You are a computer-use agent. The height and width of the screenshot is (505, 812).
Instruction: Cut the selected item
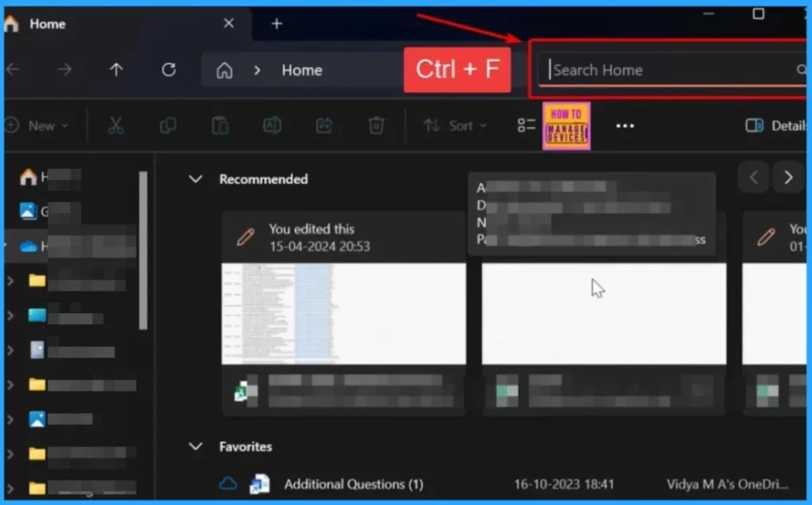tap(116, 126)
